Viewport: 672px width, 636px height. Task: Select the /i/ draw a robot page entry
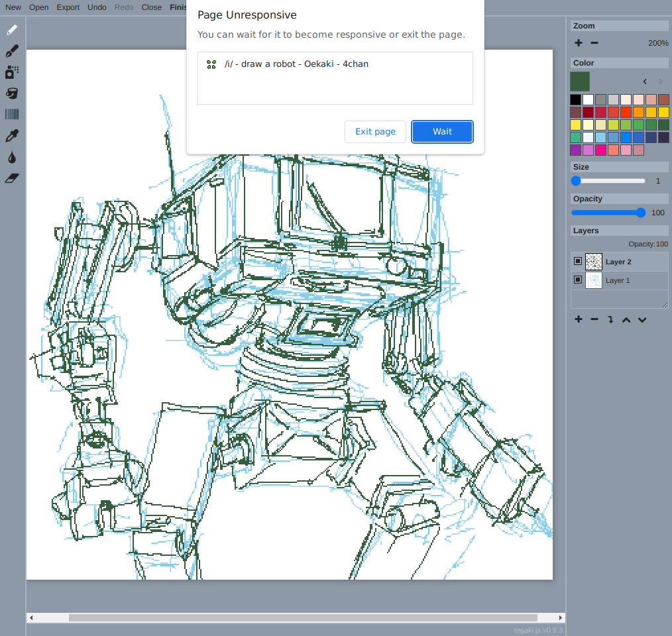(335, 64)
